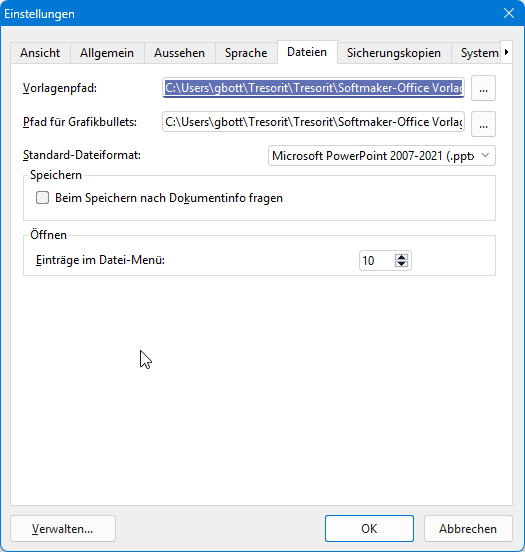525x552 pixels.
Task: Open the Standard-Dateiformat dropdown
Action: coord(382,156)
